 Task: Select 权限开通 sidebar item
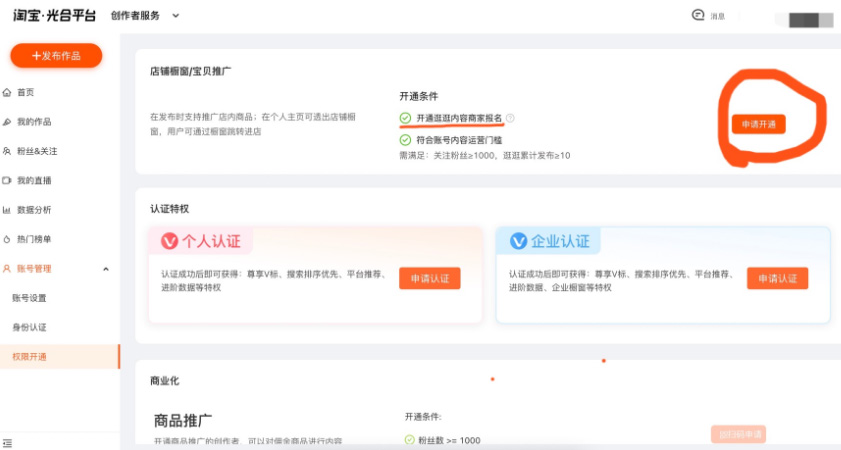[x=60, y=357]
